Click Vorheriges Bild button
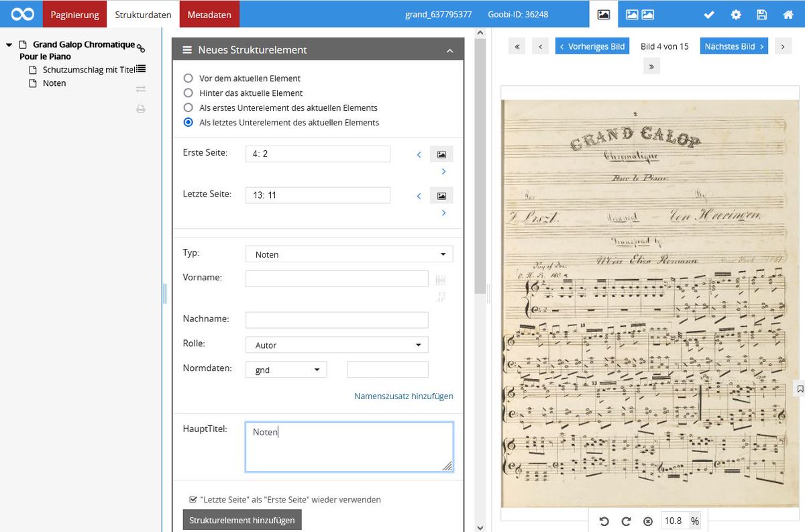This screenshot has height=532, width=805. coord(592,46)
